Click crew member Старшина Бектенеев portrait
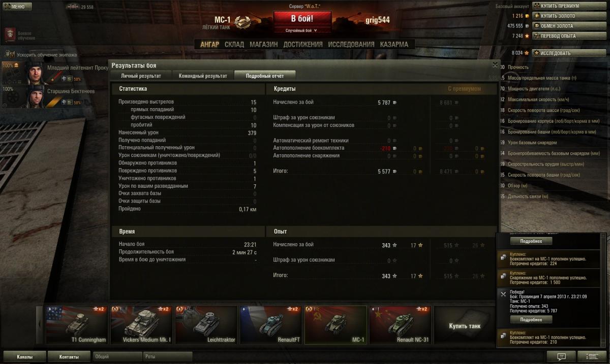This screenshot has height=364, width=610. tap(37, 96)
